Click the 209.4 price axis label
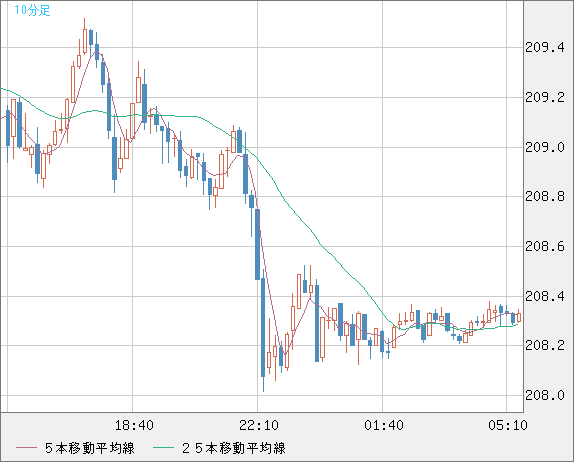 tap(545, 48)
